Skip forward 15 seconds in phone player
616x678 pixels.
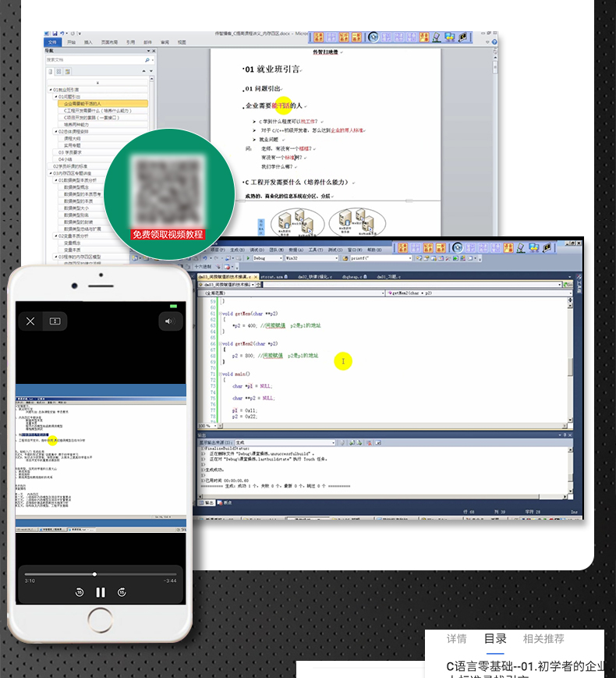122,592
